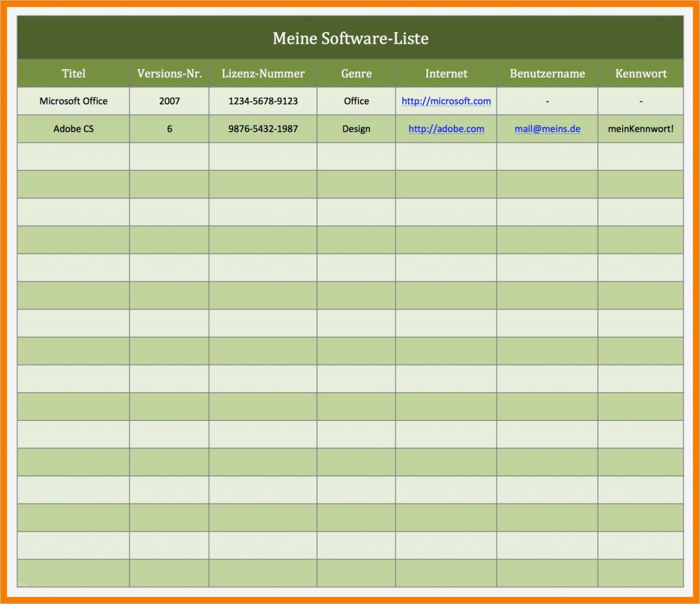700x604 pixels.
Task: Click the mail@meins.de email link
Action: pos(547,128)
